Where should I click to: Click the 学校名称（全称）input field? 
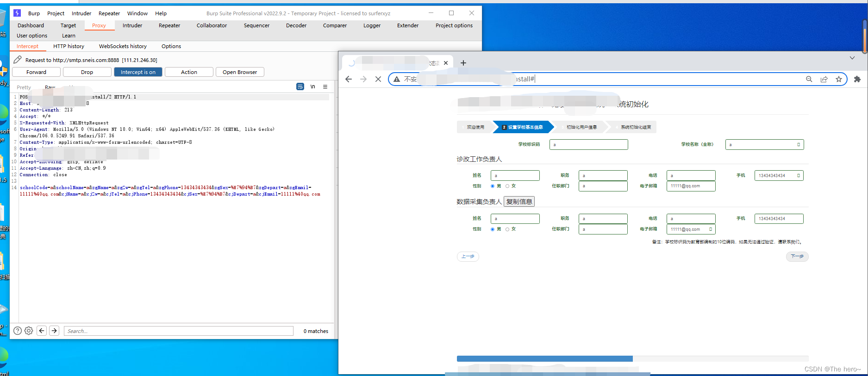(x=764, y=145)
